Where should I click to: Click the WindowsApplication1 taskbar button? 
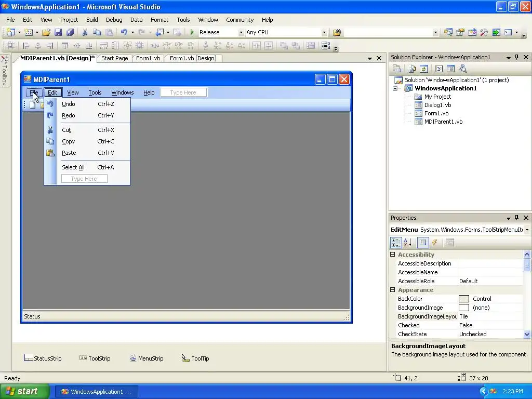96,392
